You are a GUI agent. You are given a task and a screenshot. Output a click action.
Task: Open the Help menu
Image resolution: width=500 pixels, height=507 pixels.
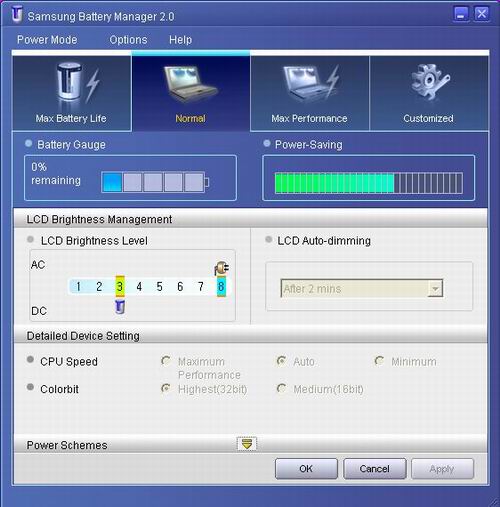click(x=180, y=40)
